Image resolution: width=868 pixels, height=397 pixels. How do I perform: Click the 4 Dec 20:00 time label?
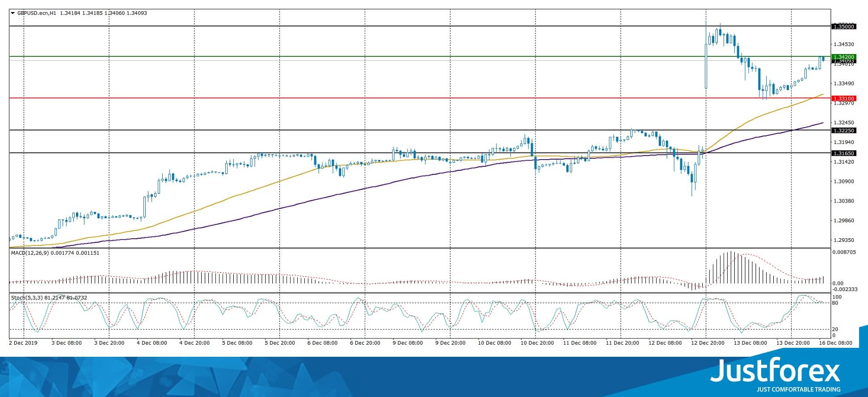(x=194, y=343)
